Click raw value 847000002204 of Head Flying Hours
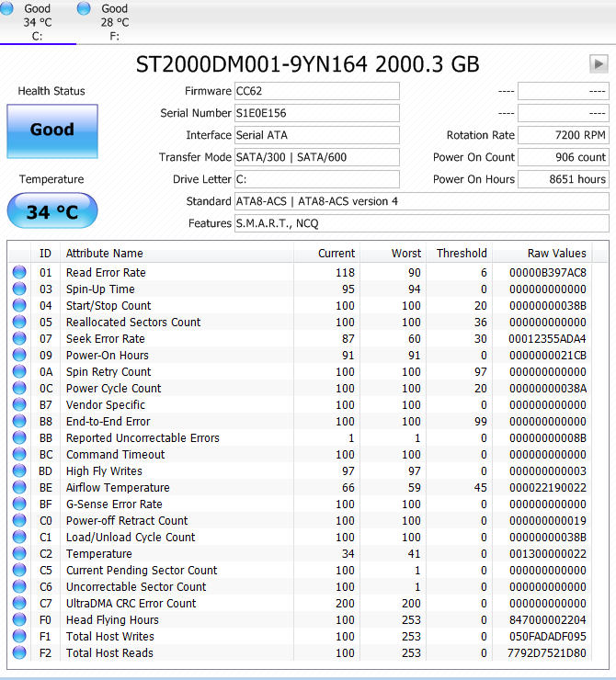 coord(547,619)
